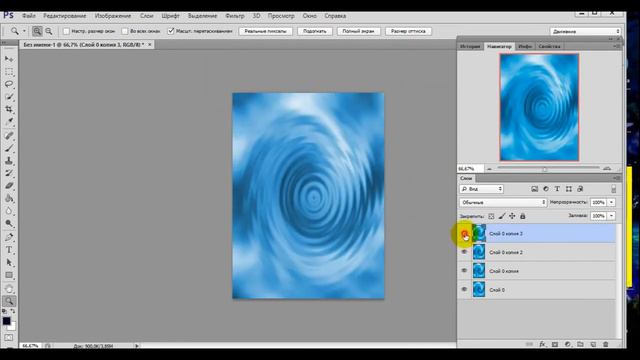
Task: Toggle lock transparent pixels
Action: click(491, 216)
